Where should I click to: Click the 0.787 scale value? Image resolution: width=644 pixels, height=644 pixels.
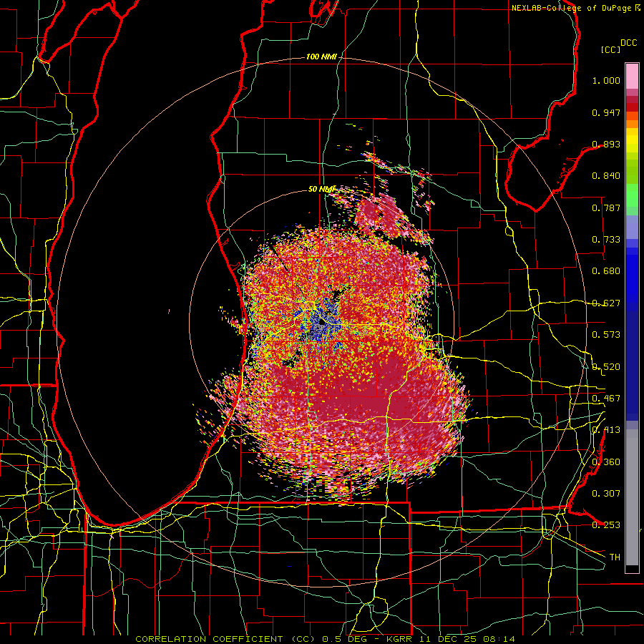tap(606, 208)
